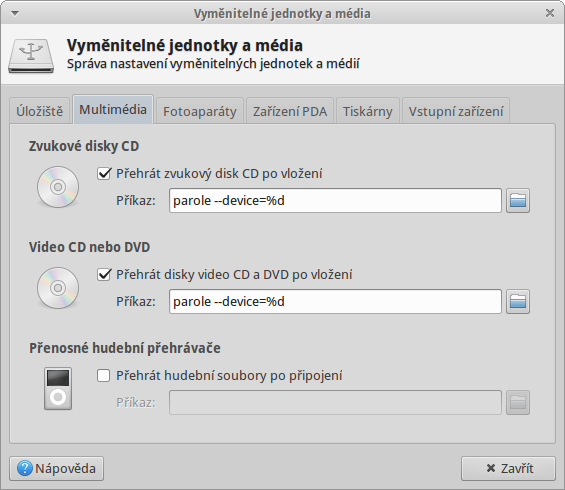Screen dimensions: 565x490
Task: Uncheck Přehrát disky video CD a DVD
Action: tap(104, 275)
